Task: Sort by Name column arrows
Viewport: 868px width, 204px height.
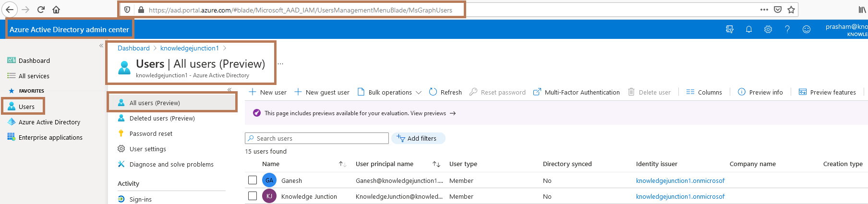Action: point(342,164)
